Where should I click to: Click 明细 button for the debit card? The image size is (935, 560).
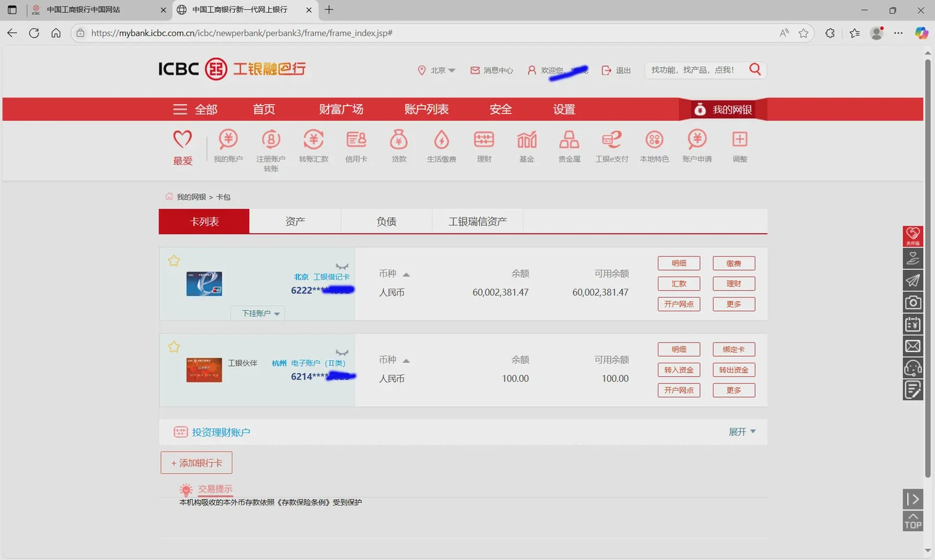[x=679, y=263]
